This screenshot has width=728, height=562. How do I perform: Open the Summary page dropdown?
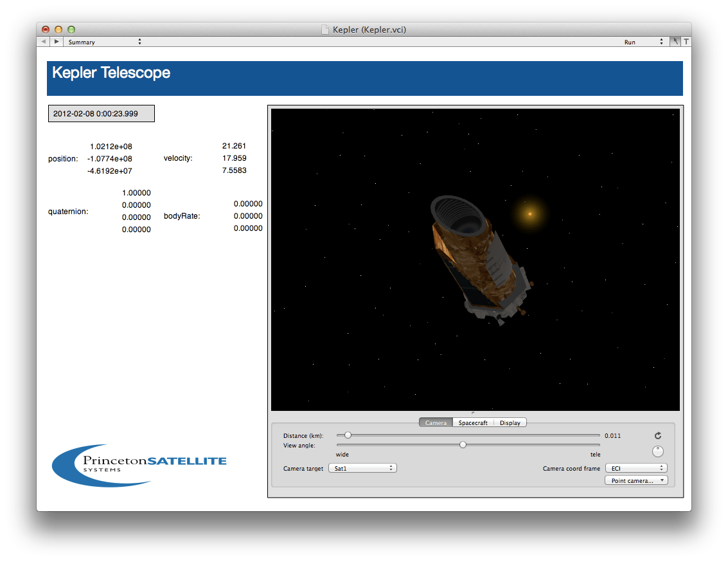[104, 42]
